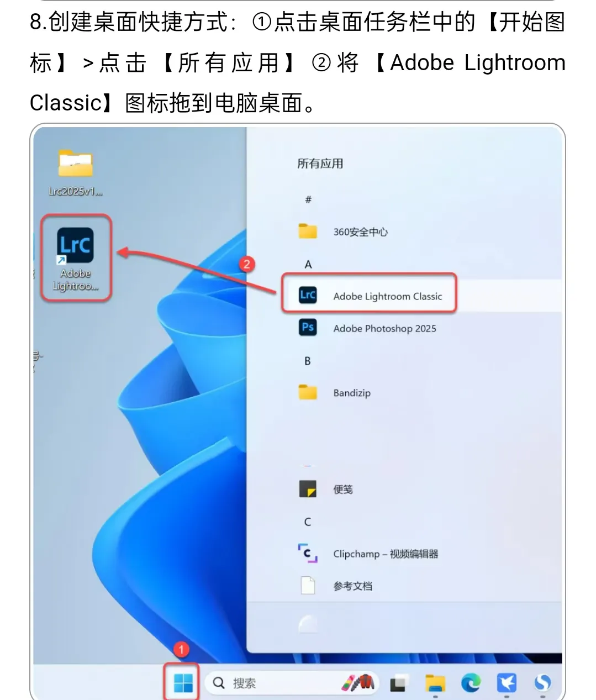Click the 搜索 taskbar search box

(290, 683)
